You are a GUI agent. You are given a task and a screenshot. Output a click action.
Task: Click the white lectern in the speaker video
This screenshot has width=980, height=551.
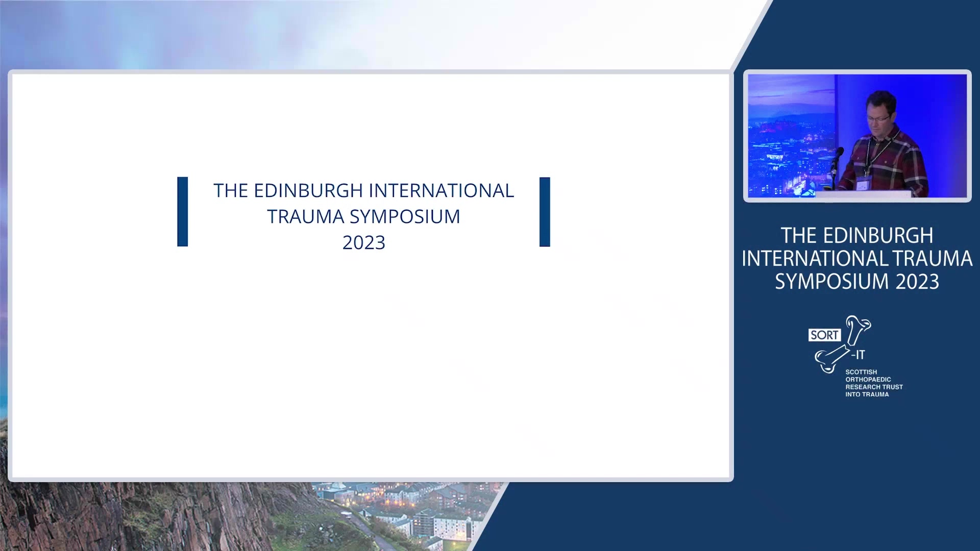coord(863,194)
